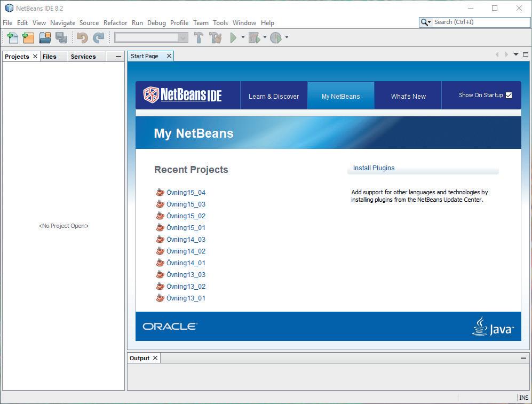Open recent project Övning14_02

point(186,251)
